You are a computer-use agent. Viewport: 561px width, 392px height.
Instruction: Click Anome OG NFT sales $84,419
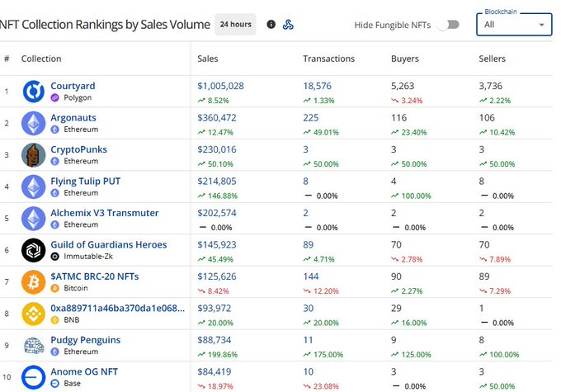[214, 371]
